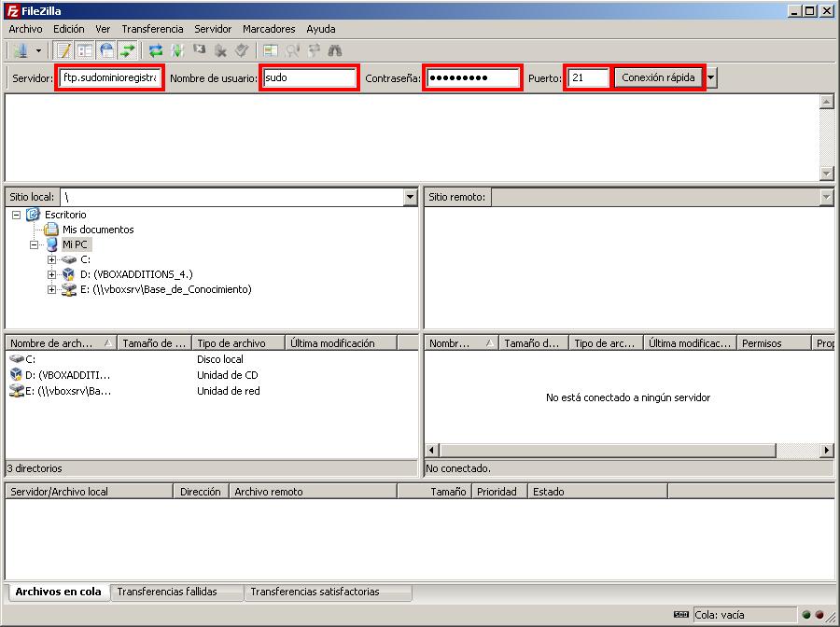
Task: Refresh the file and folder lists
Action: point(155,51)
